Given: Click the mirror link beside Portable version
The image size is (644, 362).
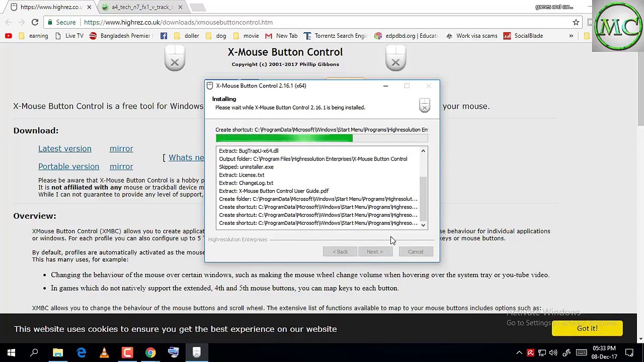Looking at the screenshot, I should point(121,166).
